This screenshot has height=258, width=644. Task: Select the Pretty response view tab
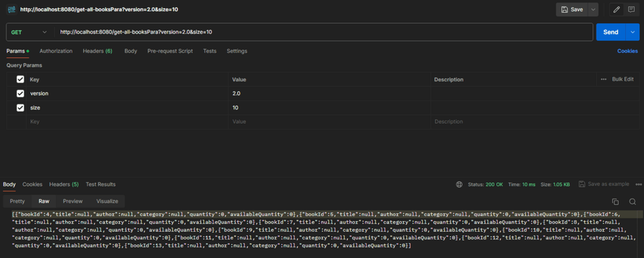pyautogui.click(x=18, y=202)
